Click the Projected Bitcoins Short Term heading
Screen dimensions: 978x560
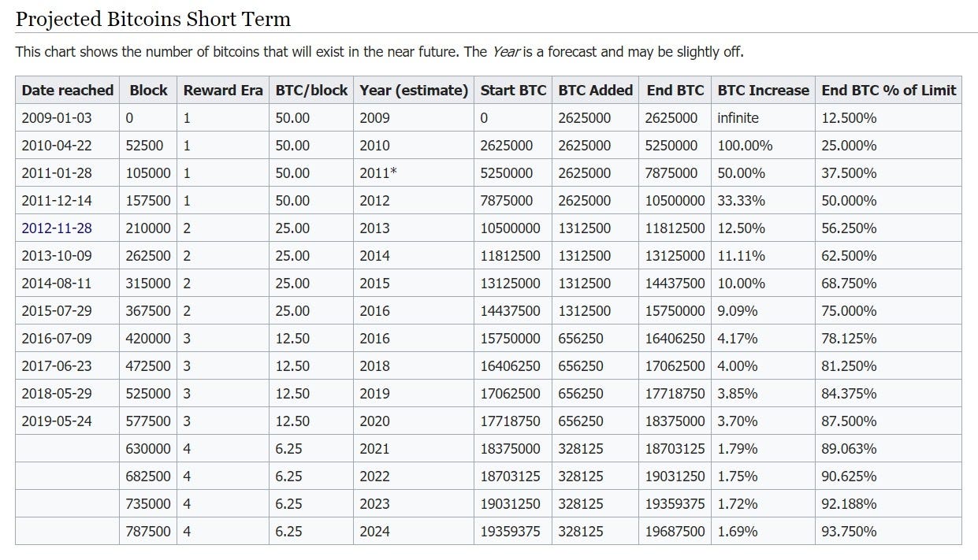[x=153, y=19]
